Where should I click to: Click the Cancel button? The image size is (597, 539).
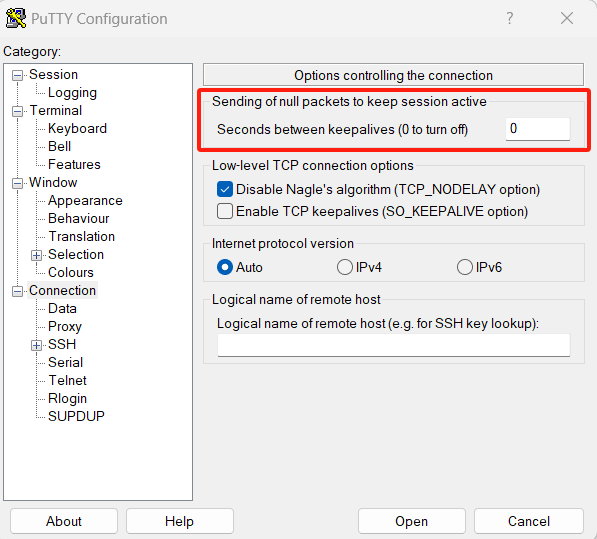[x=529, y=521]
